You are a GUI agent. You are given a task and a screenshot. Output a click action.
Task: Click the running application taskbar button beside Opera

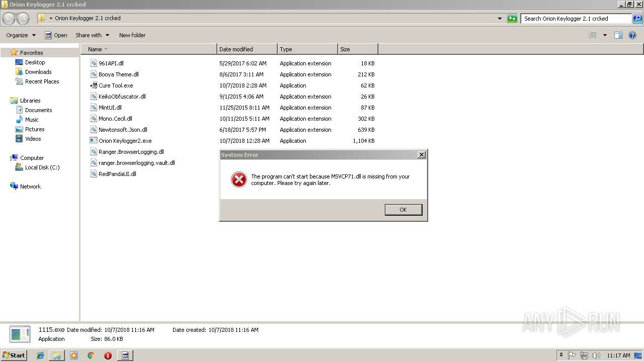click(x=125, y=355)
